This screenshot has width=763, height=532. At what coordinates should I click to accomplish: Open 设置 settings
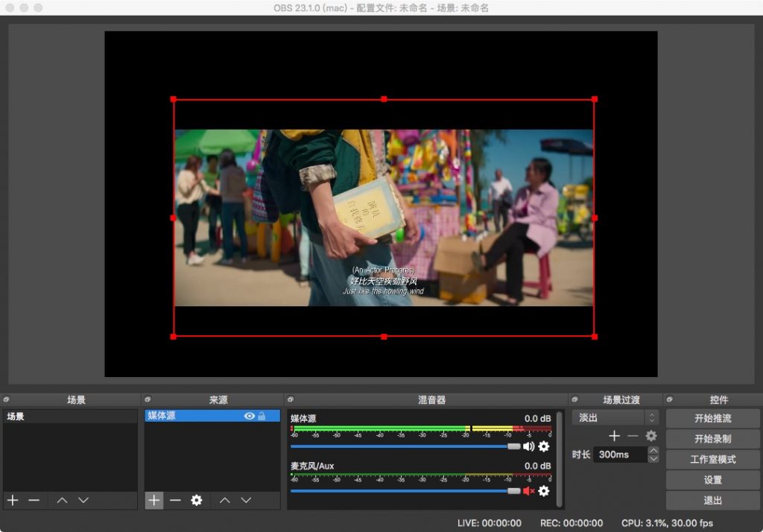point(712,480)
